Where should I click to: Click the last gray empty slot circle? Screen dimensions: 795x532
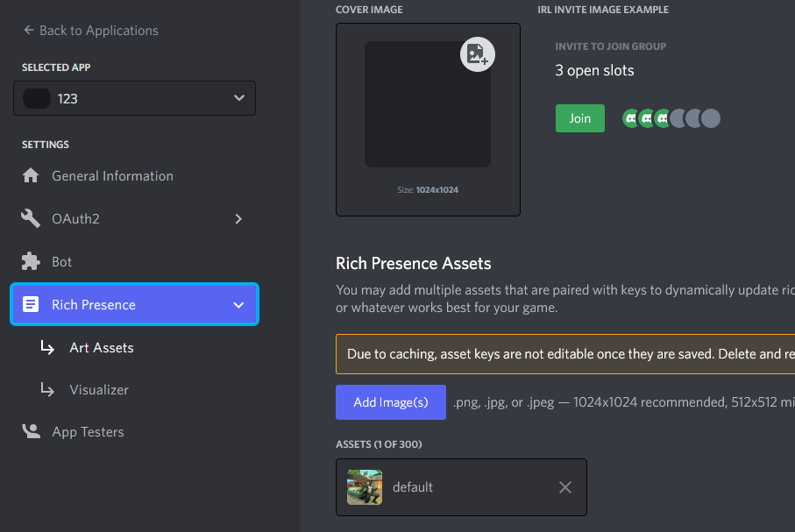(711, 118)
